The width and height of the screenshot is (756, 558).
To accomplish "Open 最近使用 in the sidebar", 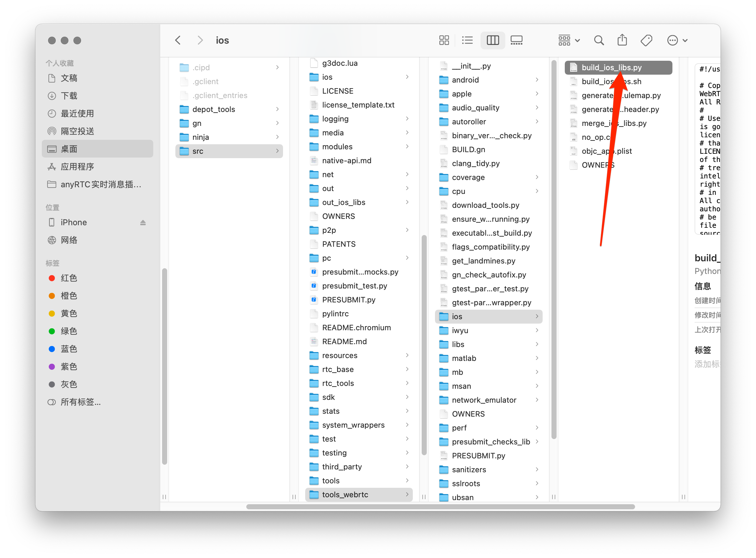I will click(97, 114).
